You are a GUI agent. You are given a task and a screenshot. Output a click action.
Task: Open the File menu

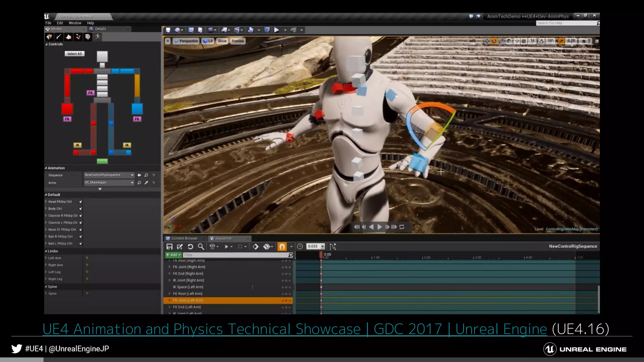point(48,23)
